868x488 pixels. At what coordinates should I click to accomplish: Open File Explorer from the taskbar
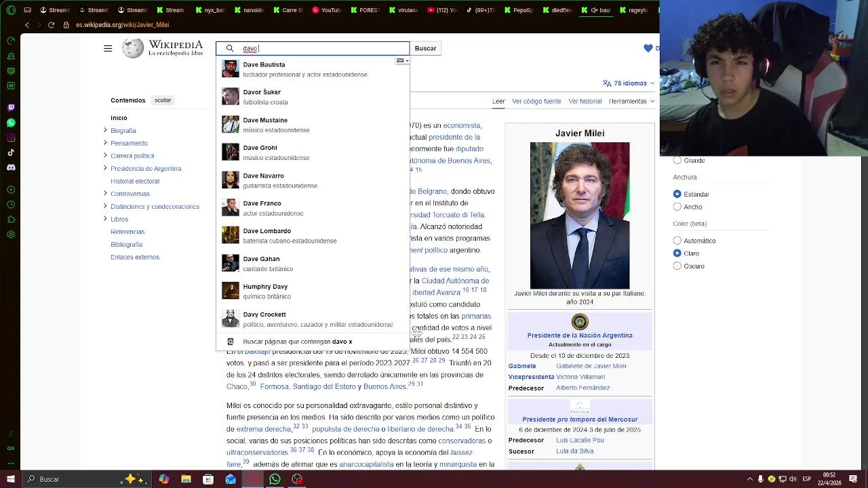(186, 479)
